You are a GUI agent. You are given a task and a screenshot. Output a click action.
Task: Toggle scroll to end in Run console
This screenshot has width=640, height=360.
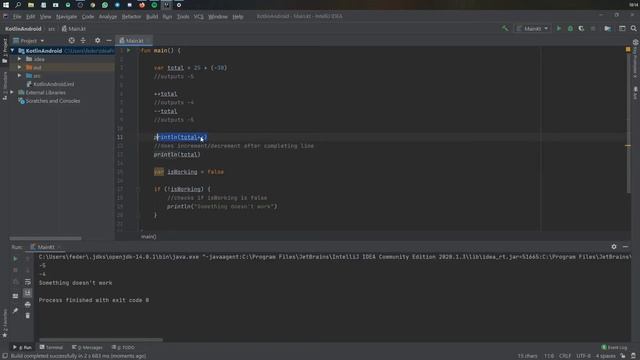coord(27,293)
